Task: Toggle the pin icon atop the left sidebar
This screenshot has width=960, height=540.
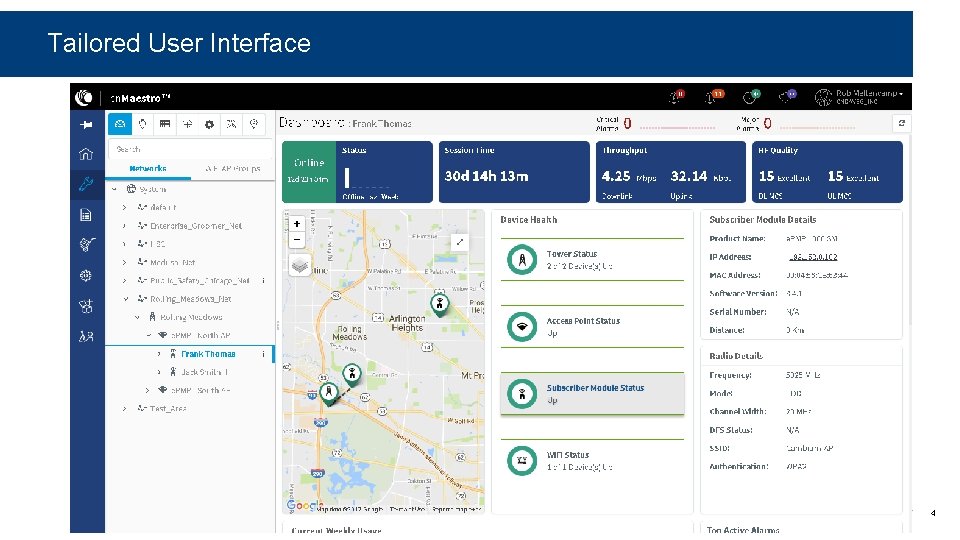Action: (x=86, y=125)
